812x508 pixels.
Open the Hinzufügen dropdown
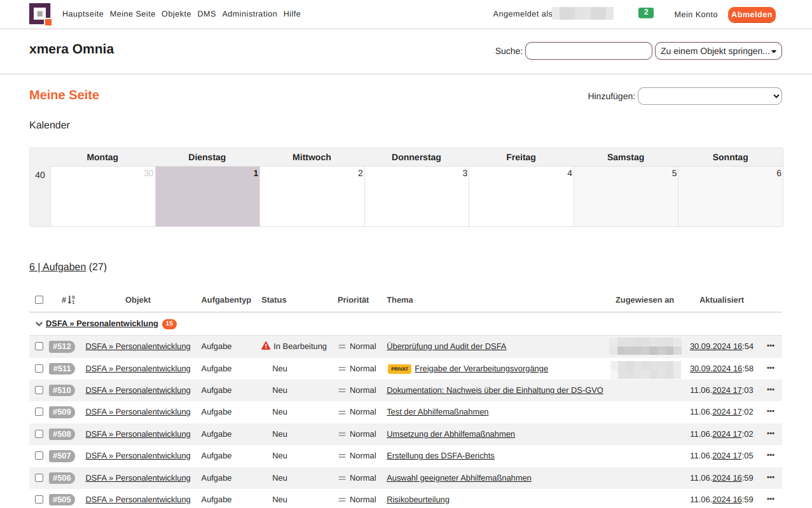click(709, 96)
